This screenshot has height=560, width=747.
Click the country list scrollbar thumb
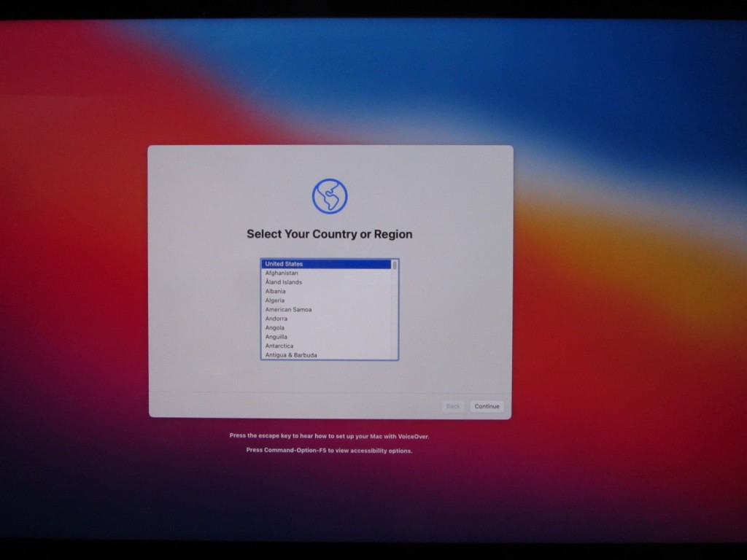[395, 265]
